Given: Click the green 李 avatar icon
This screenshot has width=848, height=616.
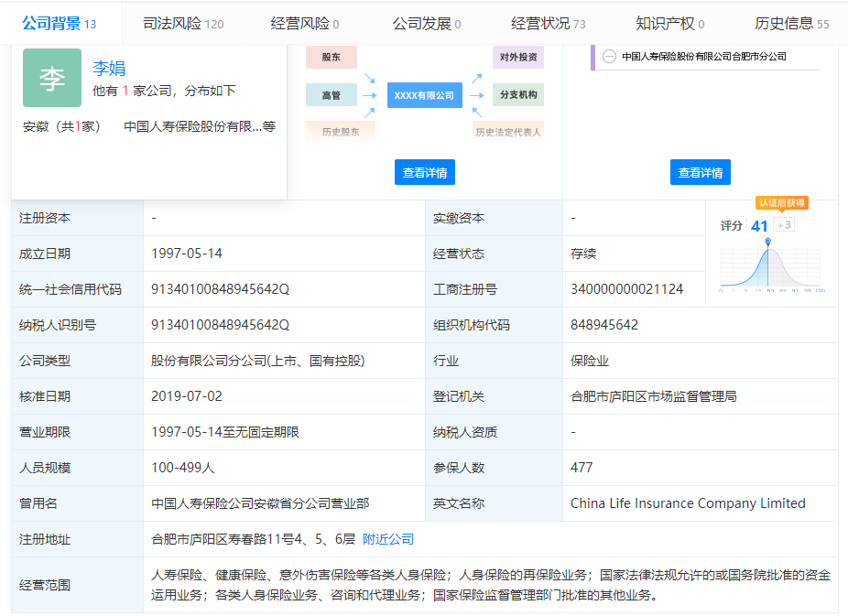Looking at the screenshot, I should [x=52, y=78].
